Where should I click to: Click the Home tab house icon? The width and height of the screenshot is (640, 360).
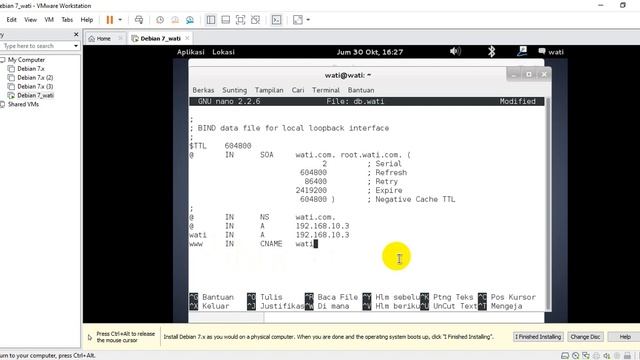pos(91,38)
